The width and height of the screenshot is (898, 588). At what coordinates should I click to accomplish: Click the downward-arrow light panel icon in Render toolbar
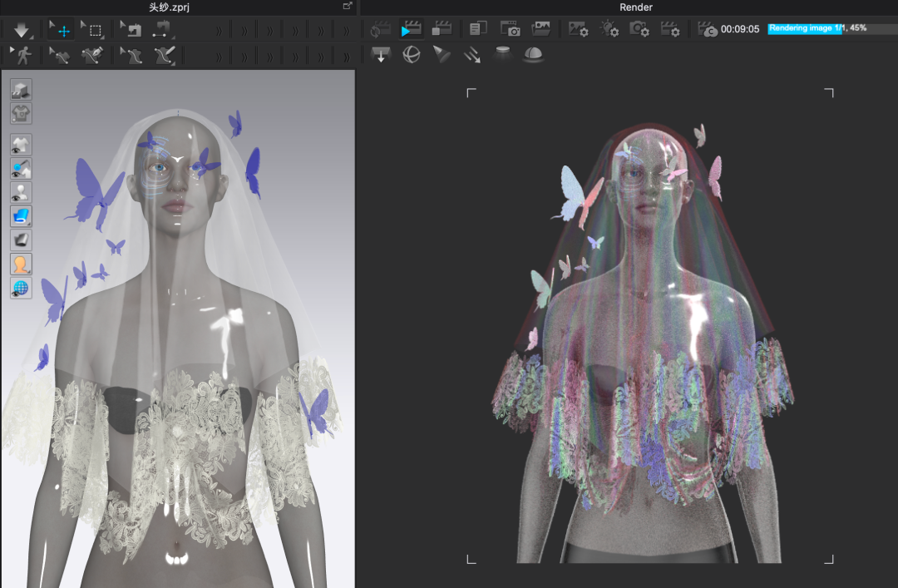point(381,54)
